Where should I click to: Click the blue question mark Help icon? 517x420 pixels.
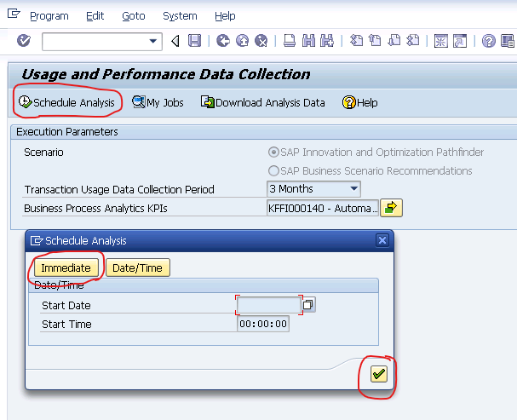tap(488, 41)
